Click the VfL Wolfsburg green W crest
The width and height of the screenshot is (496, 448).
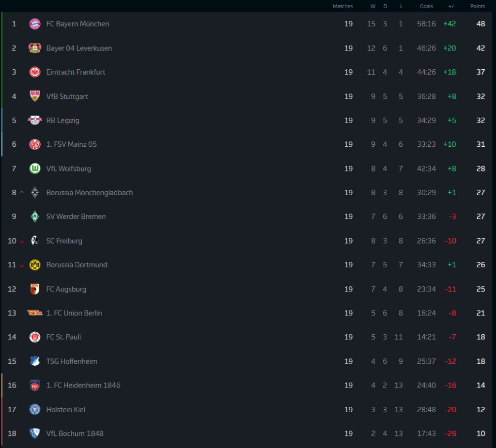coord(35,169)
